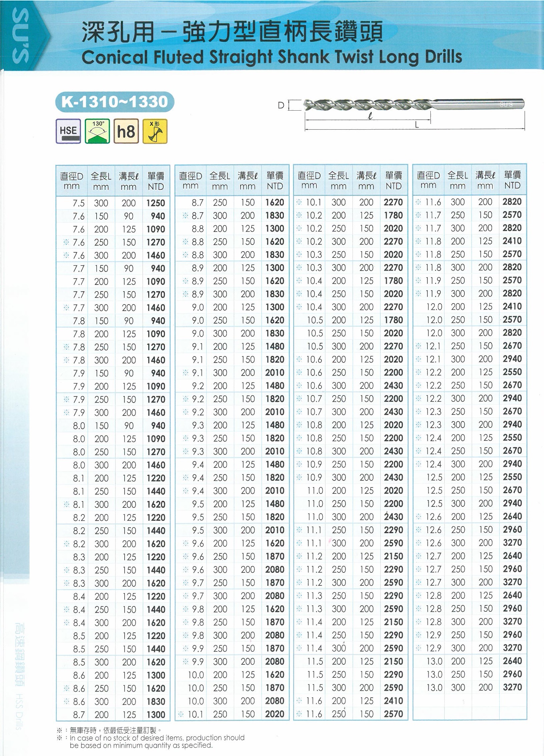Click the Chinese title 深孔用－強力型直柄長鑽頭
Image resolution: width=544 pixels, height=756 pixels.
click(232, 31)
